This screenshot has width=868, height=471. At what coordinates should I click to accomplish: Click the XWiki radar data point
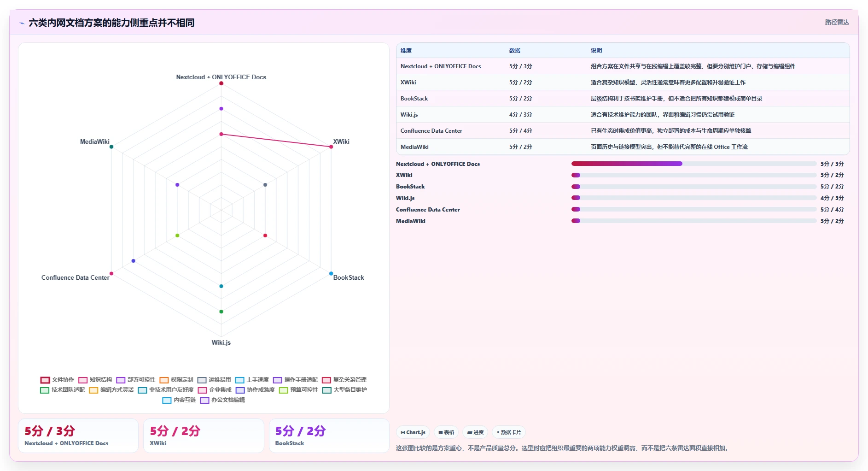pos(331,147)
